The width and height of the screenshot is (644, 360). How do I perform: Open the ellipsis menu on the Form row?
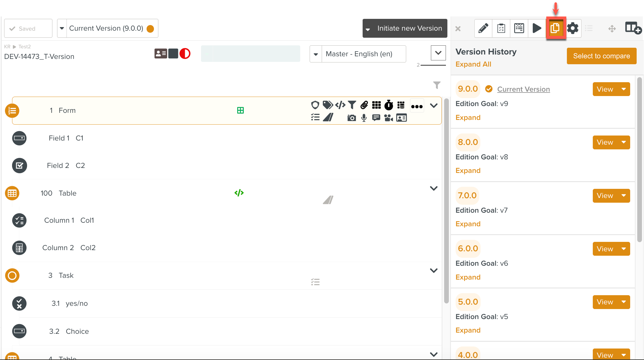click(x=417, y=105)
